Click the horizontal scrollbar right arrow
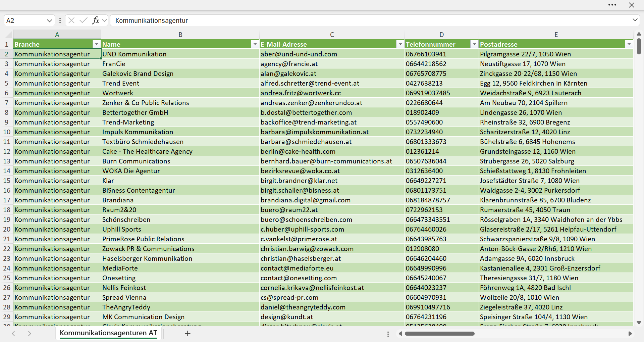 630,334
